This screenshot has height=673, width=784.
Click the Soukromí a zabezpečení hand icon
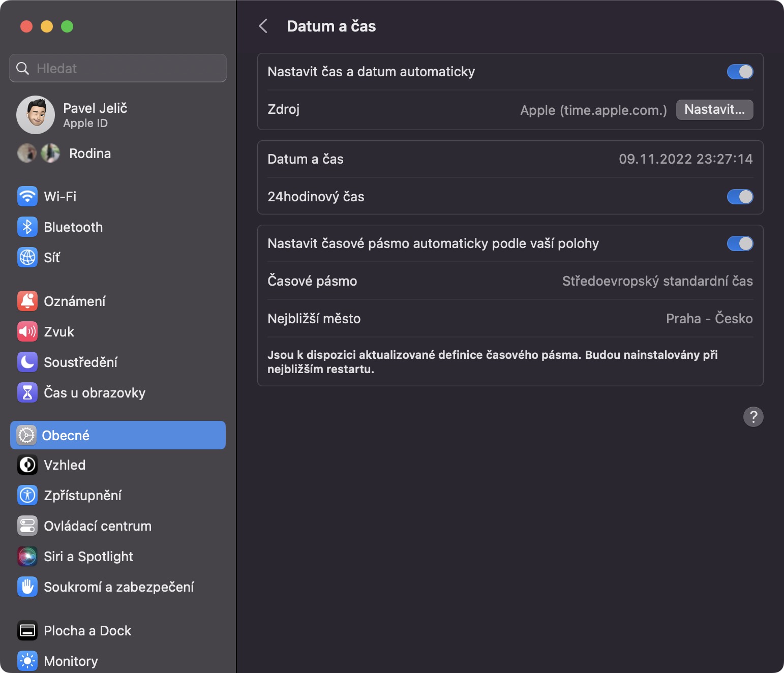[x=27, y=587]
